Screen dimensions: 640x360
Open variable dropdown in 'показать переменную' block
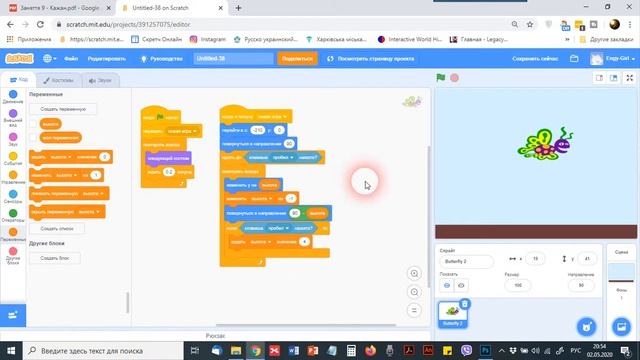point(93,193)
